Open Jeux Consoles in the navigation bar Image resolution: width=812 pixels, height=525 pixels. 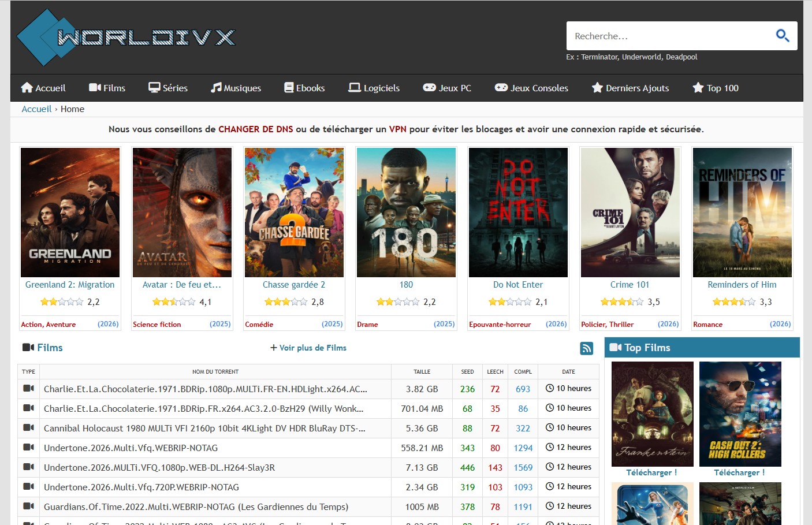[x=531, y=88]
